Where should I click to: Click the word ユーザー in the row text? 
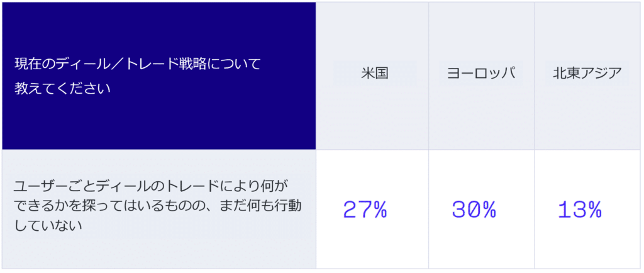[41, 186]
